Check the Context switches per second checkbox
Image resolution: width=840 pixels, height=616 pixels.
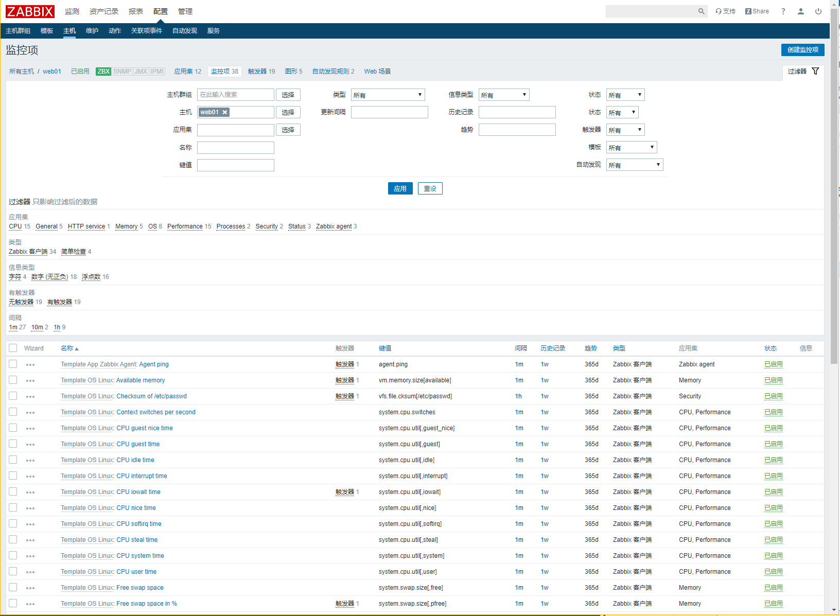click(13, 412)
